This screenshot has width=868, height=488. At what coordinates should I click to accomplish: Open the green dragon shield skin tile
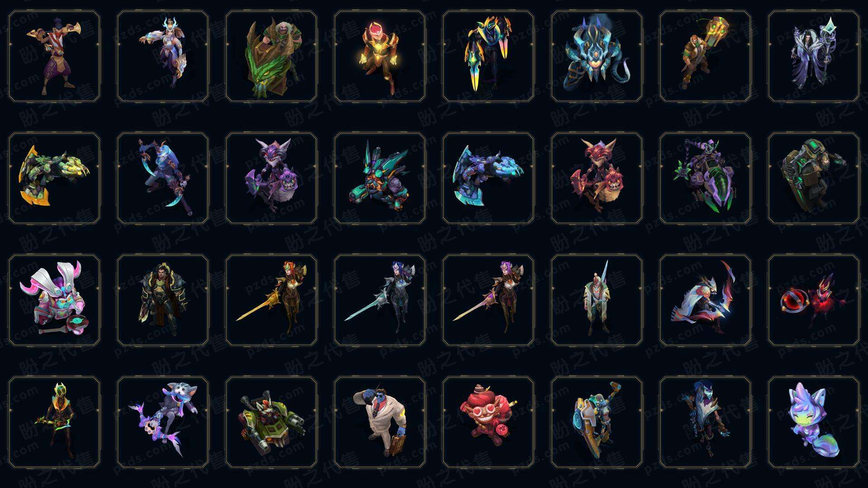pyautogui.click(x=271, y=56)
